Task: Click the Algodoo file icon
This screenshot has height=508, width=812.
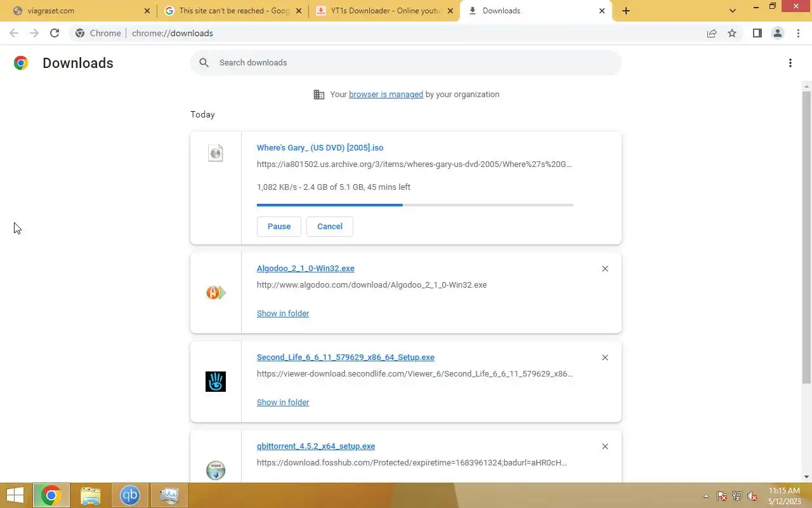Action: pos(216,293)
